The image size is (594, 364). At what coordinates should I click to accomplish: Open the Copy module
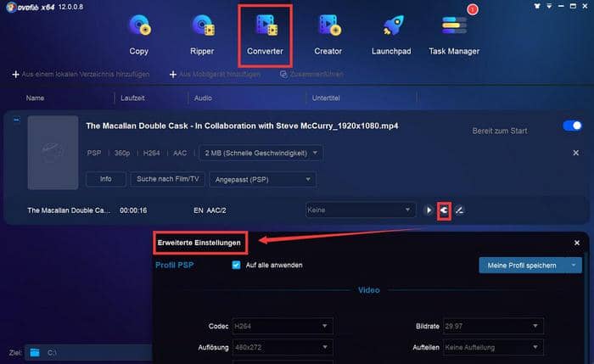(x=139, y=35)
